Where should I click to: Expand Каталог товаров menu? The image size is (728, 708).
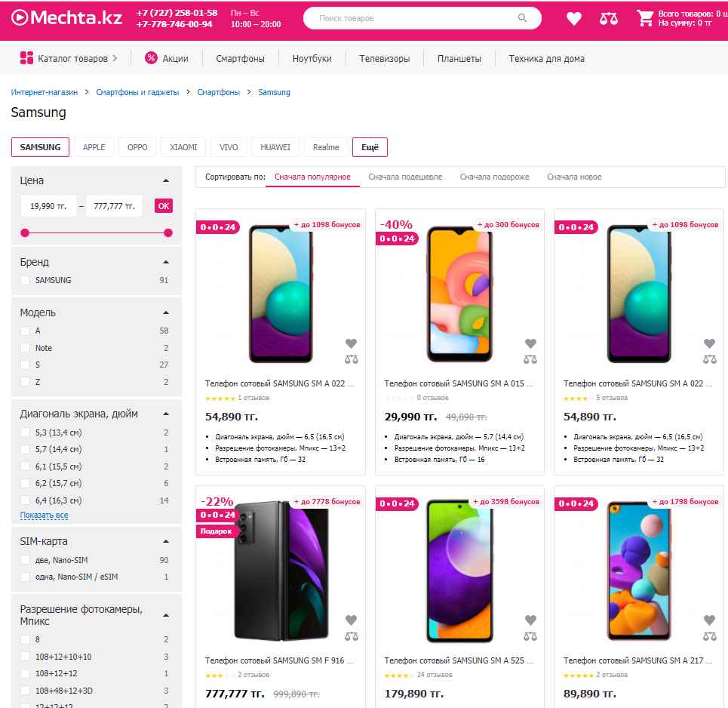[x=69, y=58]
